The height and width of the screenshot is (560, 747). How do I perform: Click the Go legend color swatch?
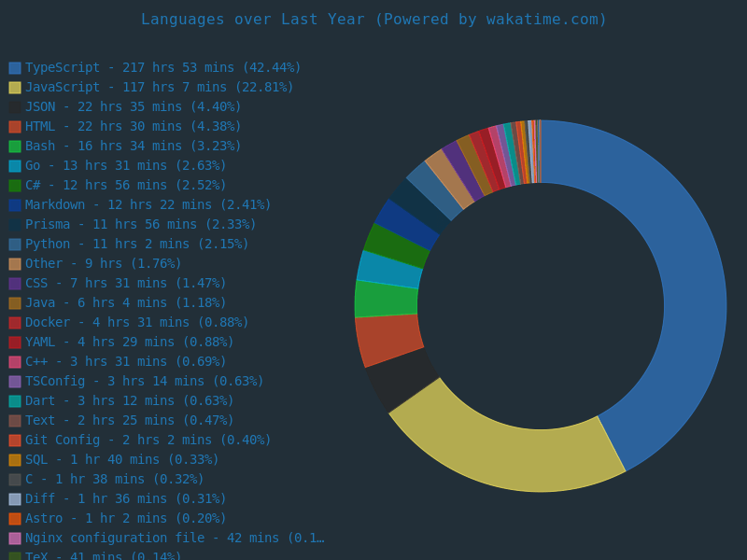(15, 166)
